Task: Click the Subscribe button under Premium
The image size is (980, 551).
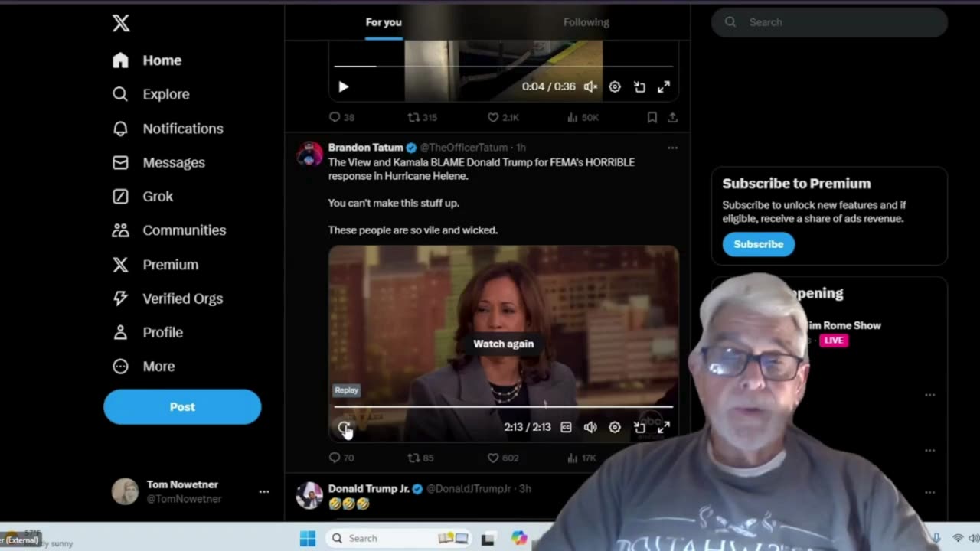Action: click(759, 244)
